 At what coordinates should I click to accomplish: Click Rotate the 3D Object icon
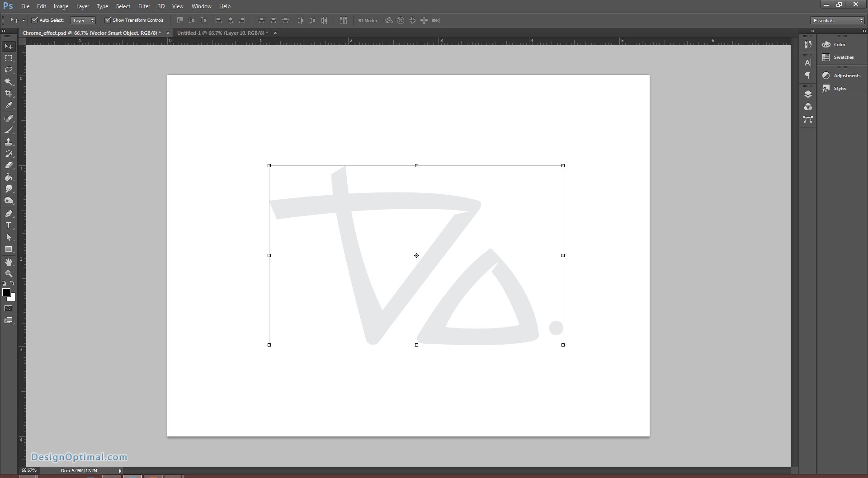point(388,20)
